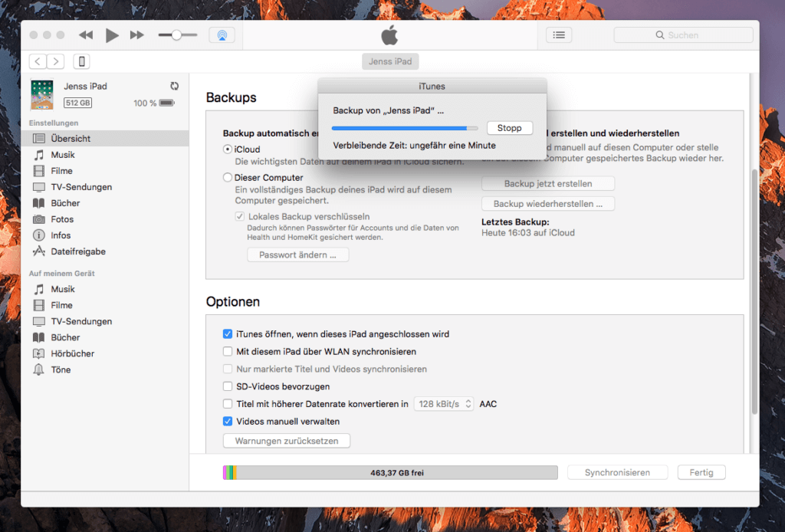Go back with the left chevron
This screenshot has width=785, height=532.
[x=38, y=61]
